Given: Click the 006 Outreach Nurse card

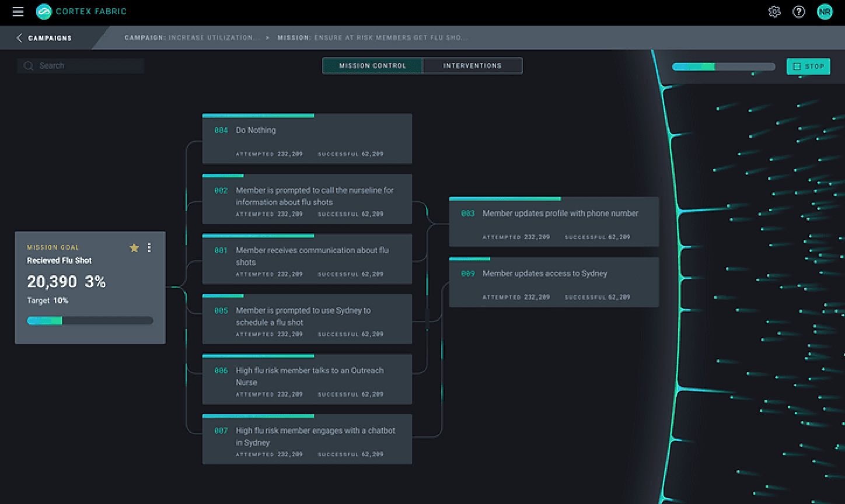Looking at the screenshot, I should point(307,379).
